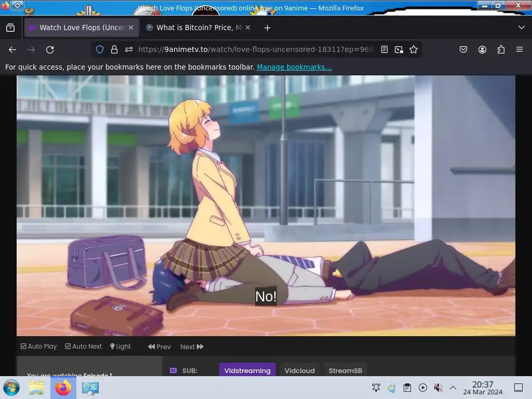Viewport: 532px width, 399px height.
Task: Open file explorer from taskbar
Action: pos(36,388)
